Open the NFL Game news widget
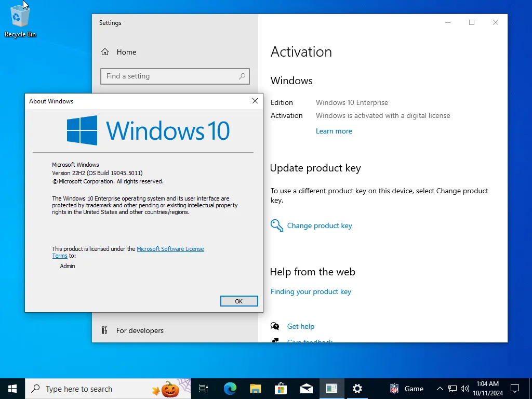 (x=406, y=389)
